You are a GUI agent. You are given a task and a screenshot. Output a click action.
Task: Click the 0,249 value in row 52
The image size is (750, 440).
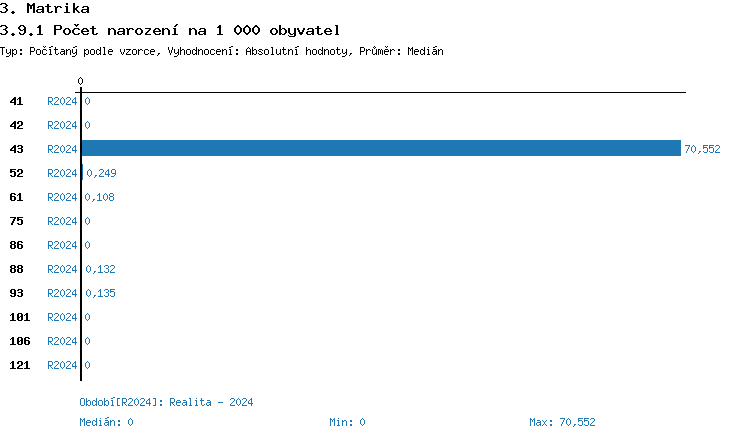click(101, 173)
